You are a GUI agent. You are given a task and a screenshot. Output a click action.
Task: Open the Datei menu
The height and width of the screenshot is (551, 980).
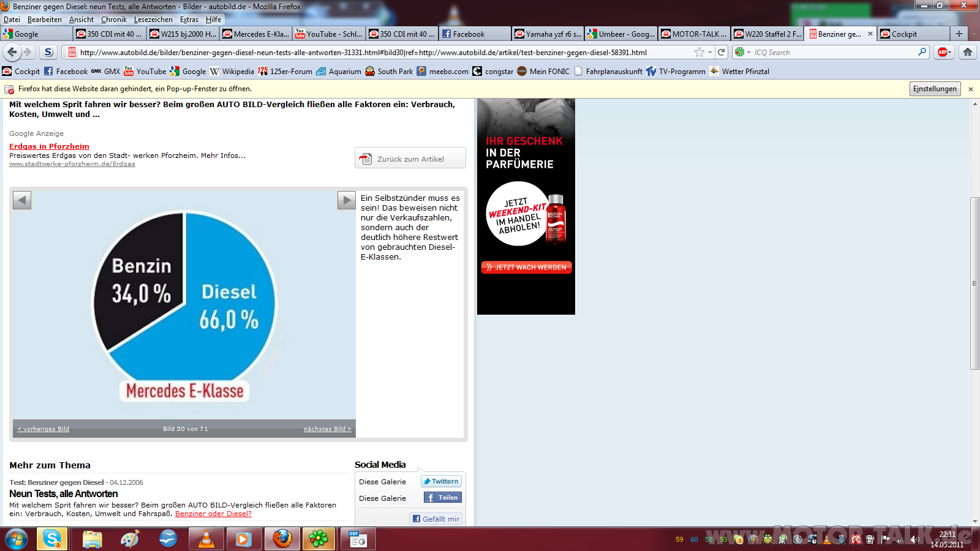[12, 20]
